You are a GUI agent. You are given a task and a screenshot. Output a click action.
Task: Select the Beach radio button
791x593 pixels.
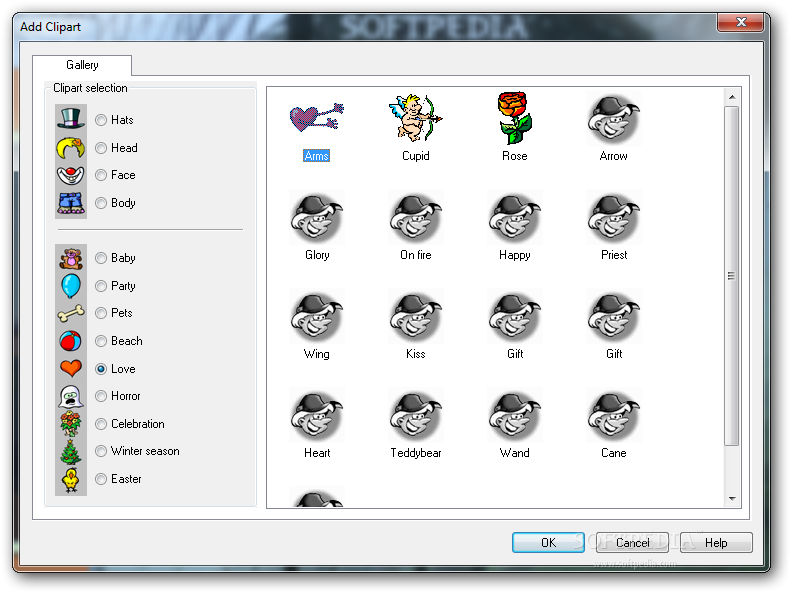pos(101,341)
